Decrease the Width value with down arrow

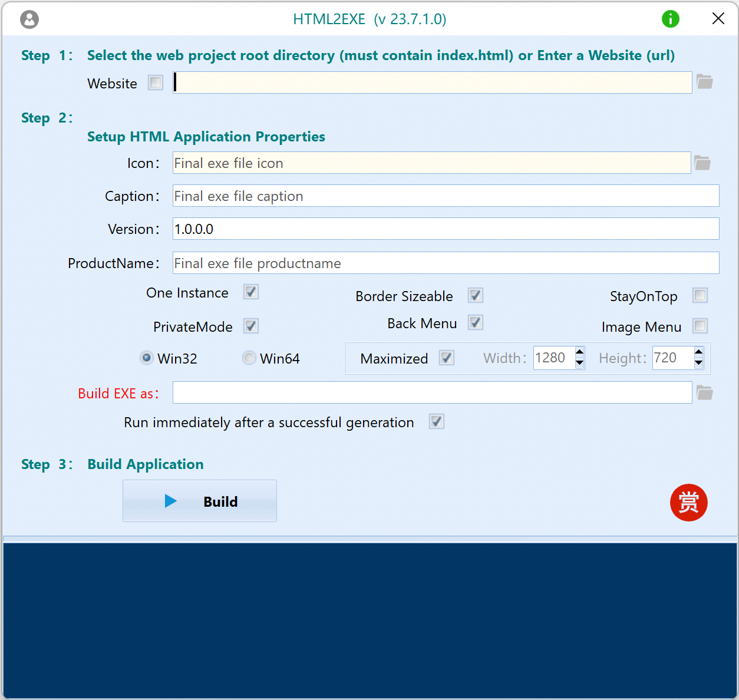pyautogui.click(x=580, y=363)
